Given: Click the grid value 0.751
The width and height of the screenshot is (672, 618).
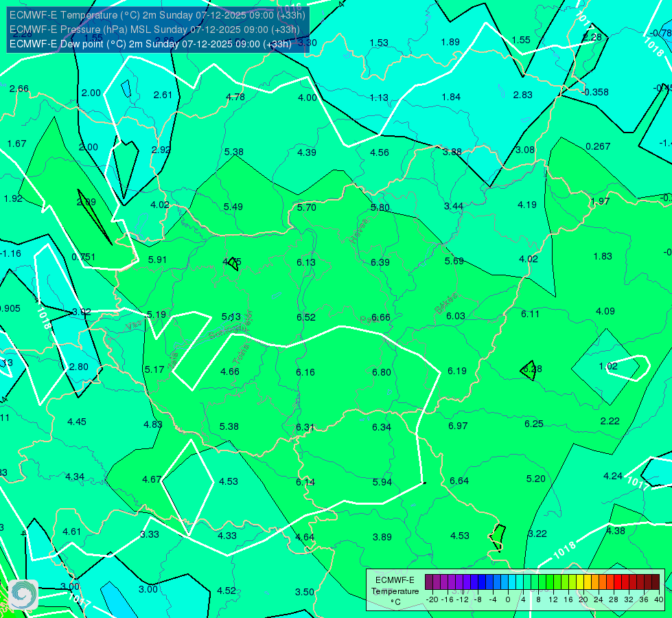Looking at the screenshot, I should click(83, 257).
